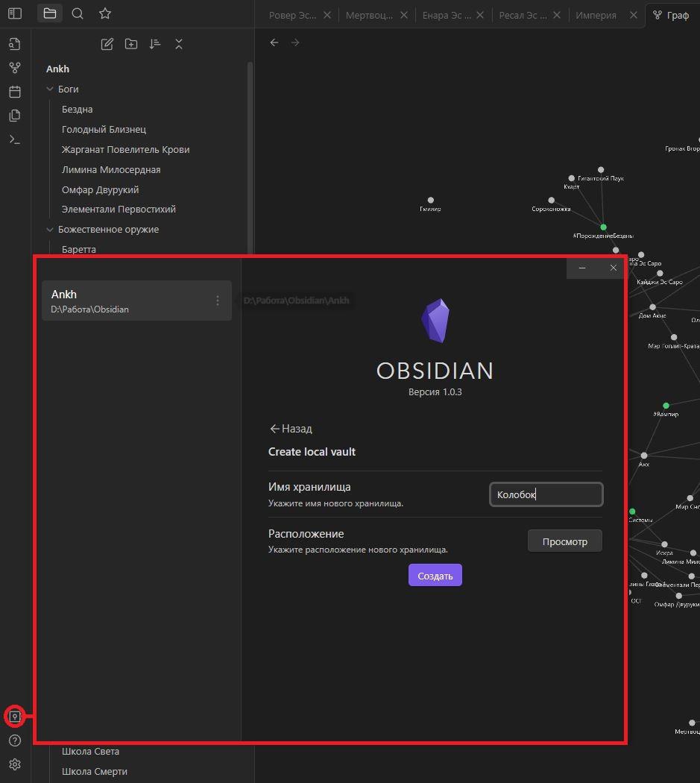Open the command palette icon
The image size is (700, 783).
[15, 139]
